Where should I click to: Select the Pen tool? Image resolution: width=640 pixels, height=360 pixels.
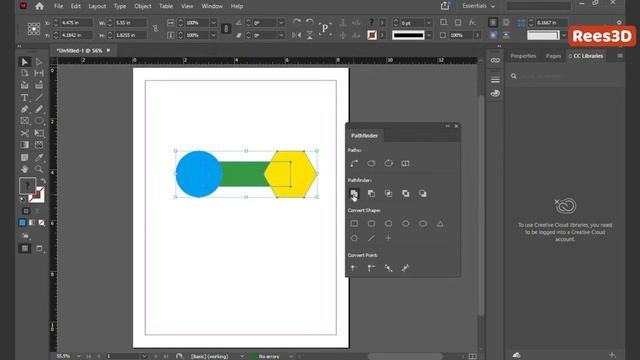point(25,109)
